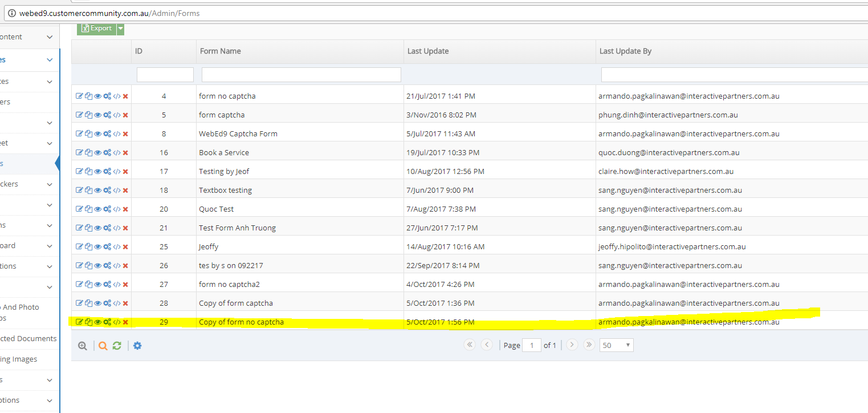This screenshot has width=868, height=413.
Task: Click embed code icon for Jeoffy form
Action: [x=117, y=247]
